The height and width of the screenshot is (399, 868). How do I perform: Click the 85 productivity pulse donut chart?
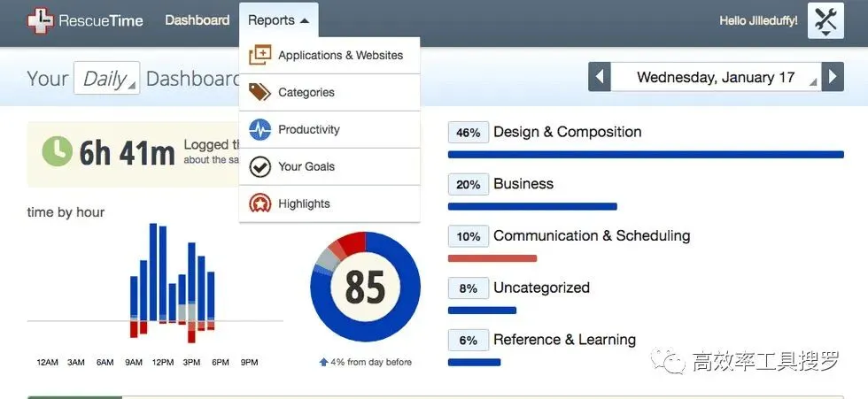click(x=365, y=287)
